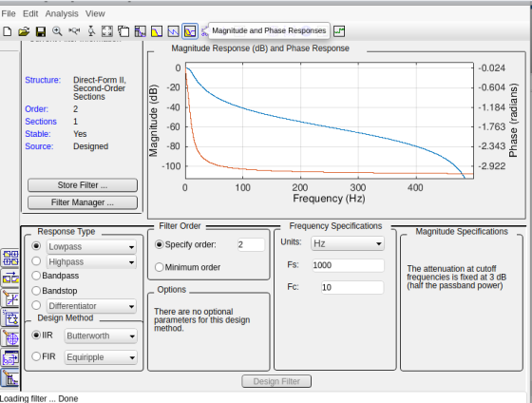Select the Bandstop response type
The image size is (532, 403).
(x=55, y=291)
